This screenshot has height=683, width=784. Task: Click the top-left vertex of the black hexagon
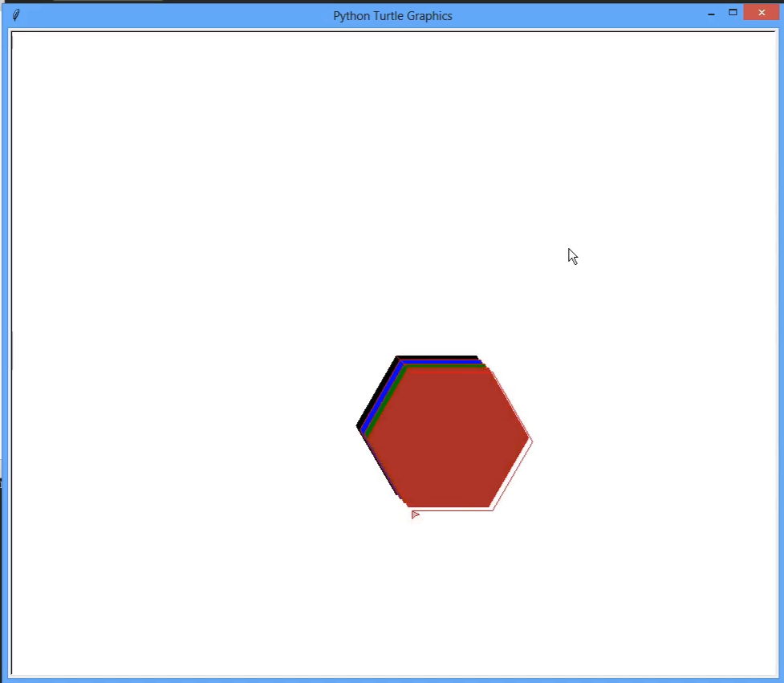(x=396, y=356)
